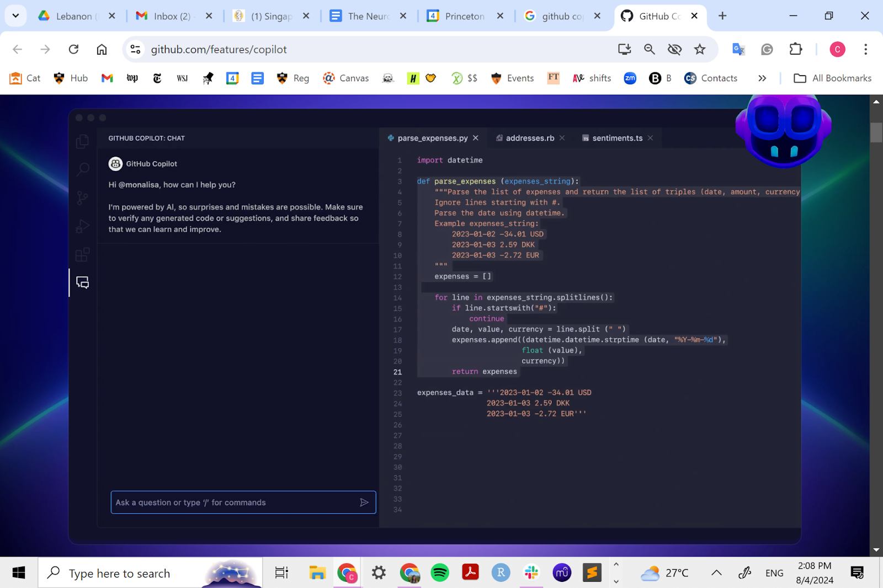
Task: Open the tab search dropdown arrow
Action: coord(15,16)
